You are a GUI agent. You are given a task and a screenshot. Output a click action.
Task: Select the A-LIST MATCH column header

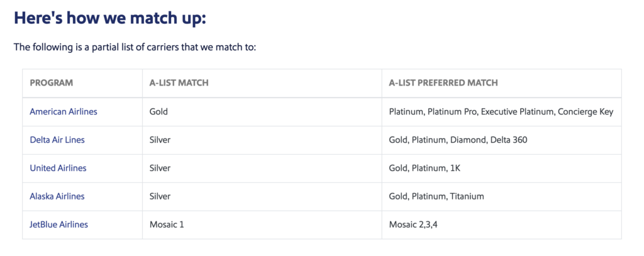coord(179,82)
